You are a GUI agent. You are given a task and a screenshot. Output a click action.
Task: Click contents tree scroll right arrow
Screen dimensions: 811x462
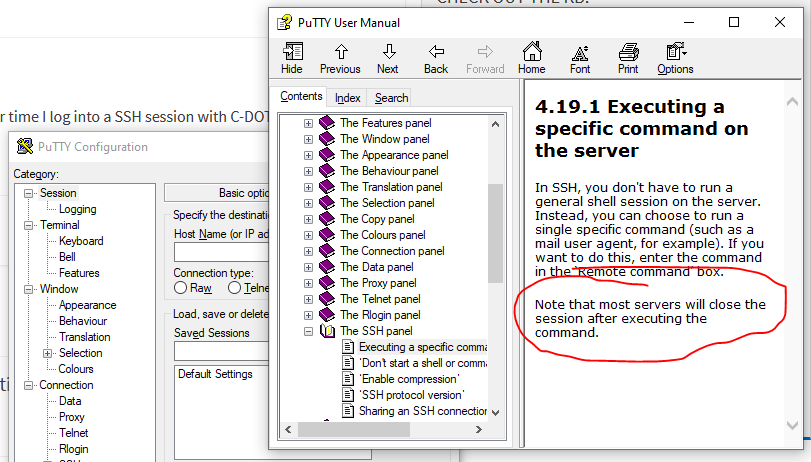pos(479,429)
